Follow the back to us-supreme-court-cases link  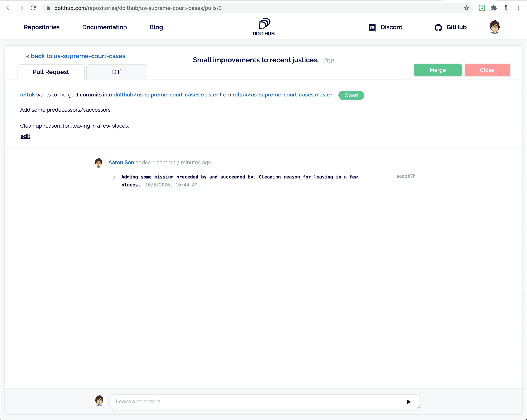75,56
